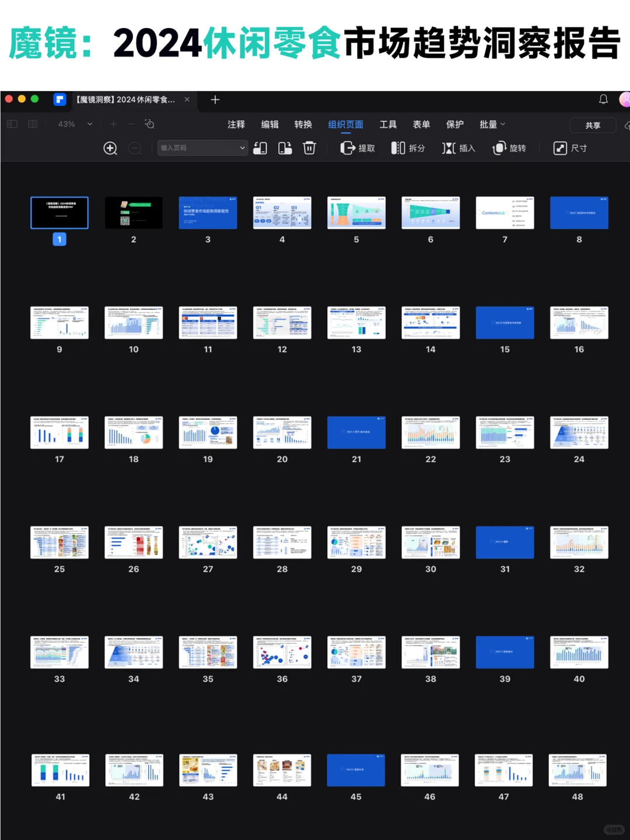Image resolution: width=630 pixels, height=840 pixels.
Task: Click the 旋转 rotate button
Action: [509, 148]
